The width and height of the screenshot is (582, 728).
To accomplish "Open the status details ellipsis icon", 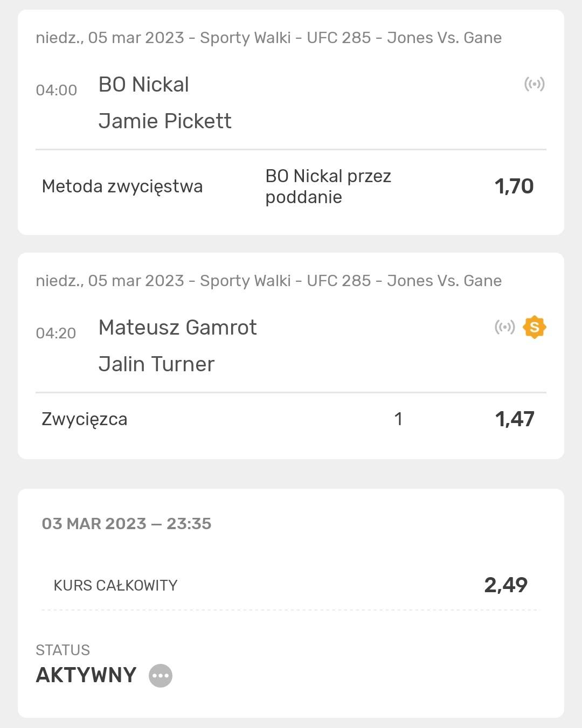I will [x=161, y=675].
